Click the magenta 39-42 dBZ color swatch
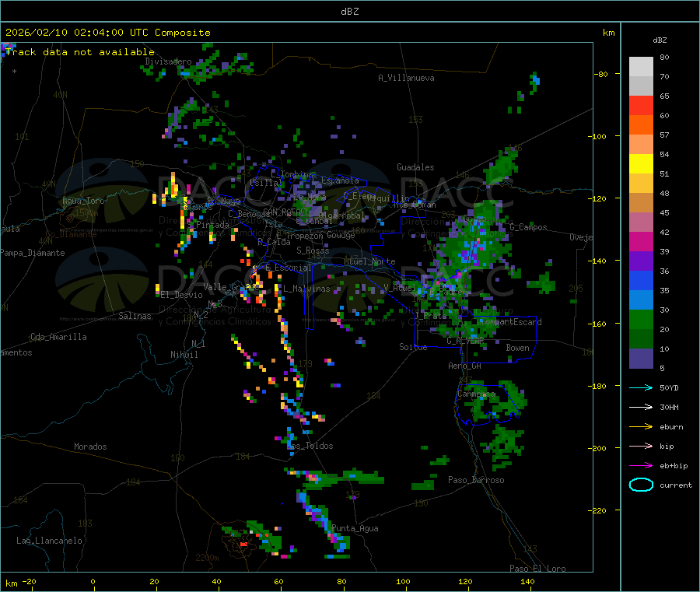This screenshot has width=700, height=592. tap(641, 241)
